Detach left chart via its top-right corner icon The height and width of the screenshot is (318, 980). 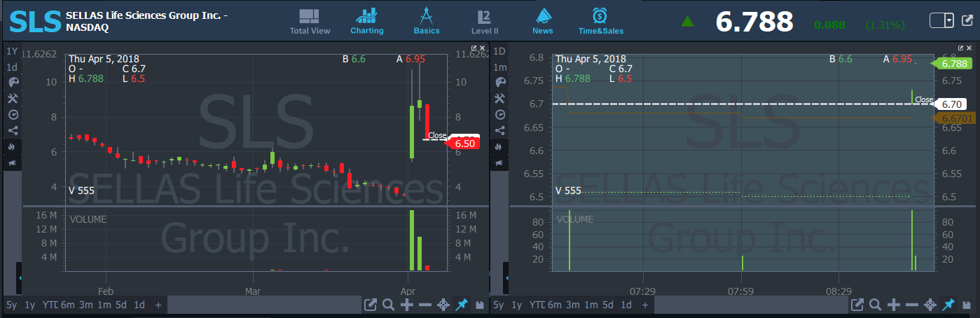coord(474,48)
